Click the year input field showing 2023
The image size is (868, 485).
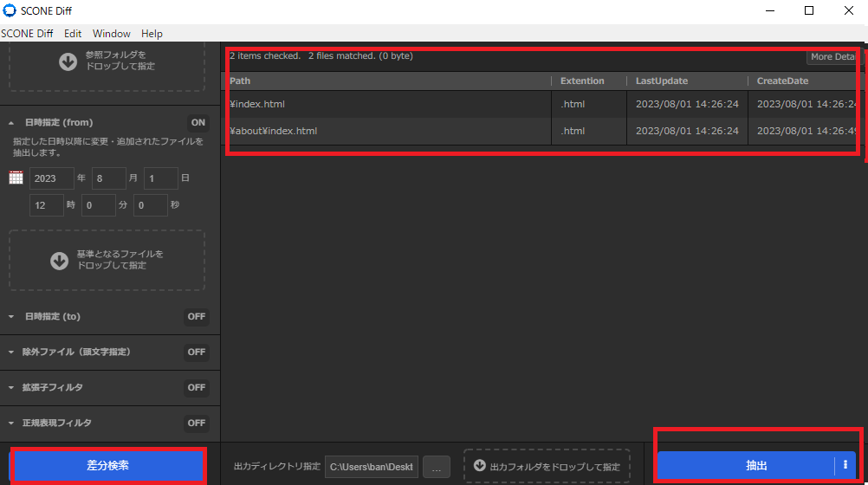[x=51, y=178]
